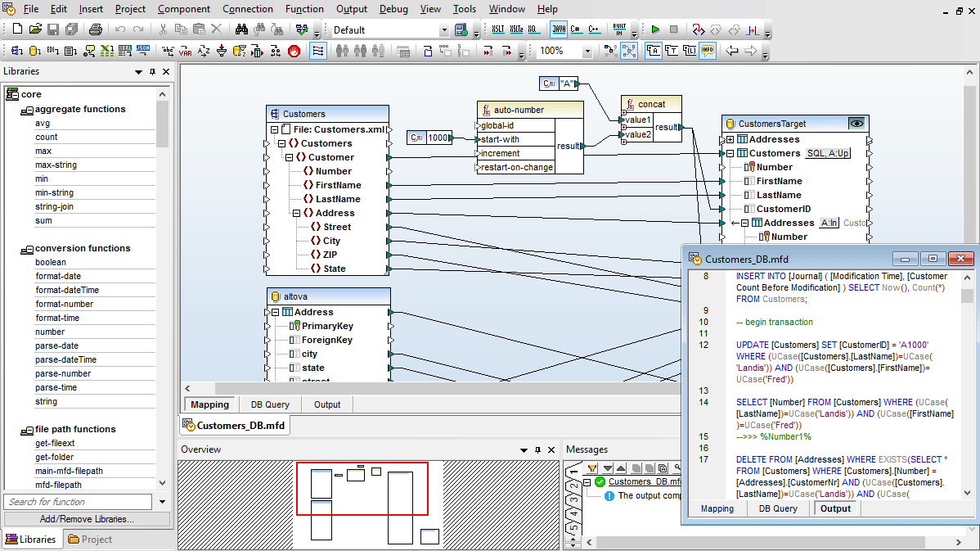Viewport: 980px width, 551px height.
Task: Click the Find binoculars icon
Action: coord(242,29)
